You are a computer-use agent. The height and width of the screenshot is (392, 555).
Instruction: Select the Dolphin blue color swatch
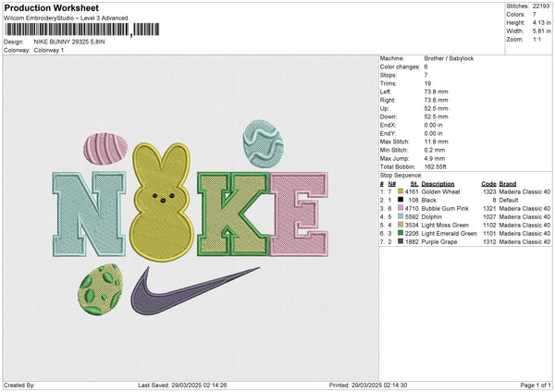401,216
